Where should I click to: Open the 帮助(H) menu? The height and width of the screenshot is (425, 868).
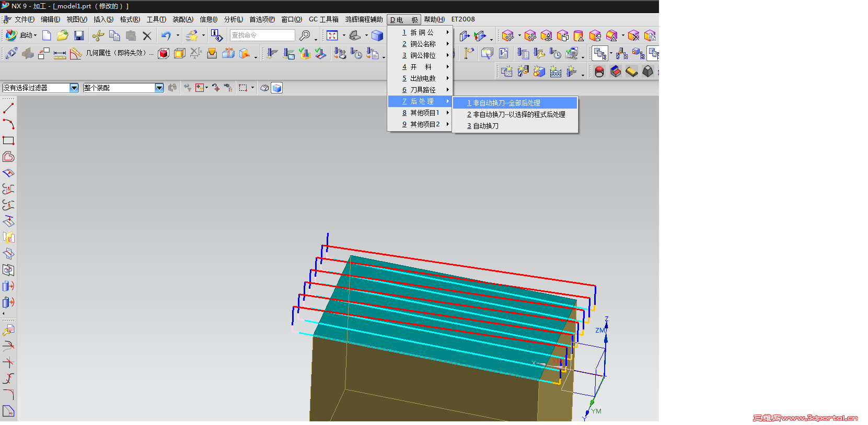(434, 19)
